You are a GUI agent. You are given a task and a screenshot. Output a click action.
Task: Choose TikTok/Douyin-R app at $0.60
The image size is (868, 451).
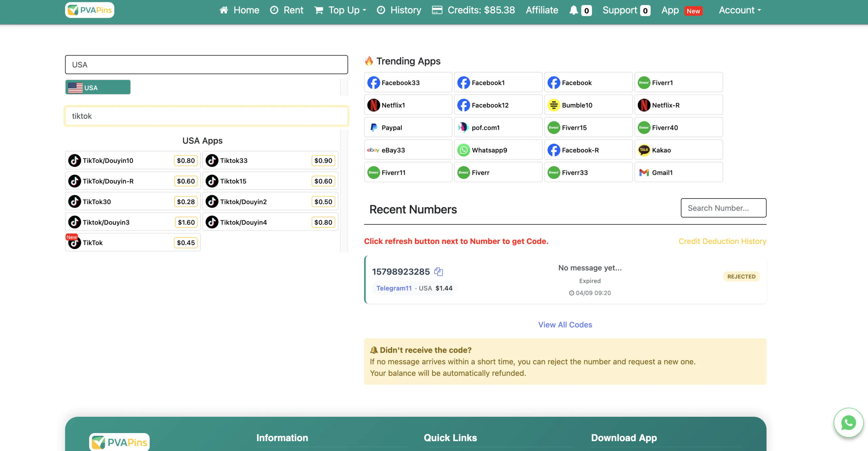133,181
